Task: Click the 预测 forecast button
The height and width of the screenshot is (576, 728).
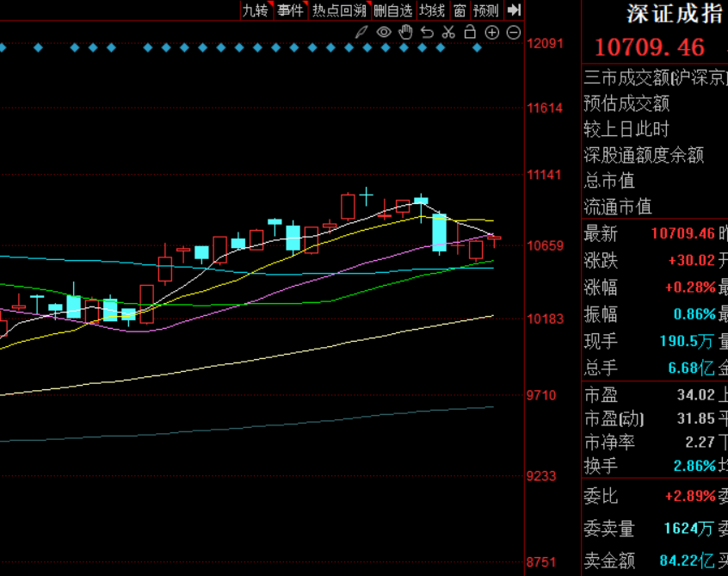Action: (486, 10)
